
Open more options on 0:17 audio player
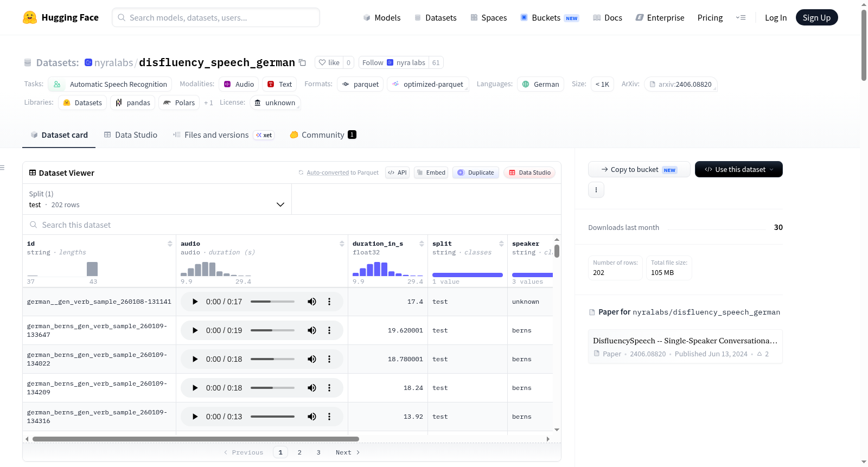329,302
